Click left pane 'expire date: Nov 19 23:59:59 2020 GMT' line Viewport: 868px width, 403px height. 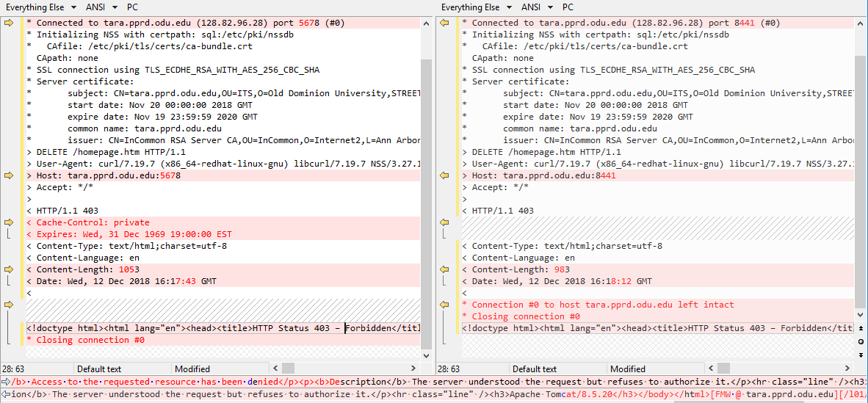coord(223,117)
